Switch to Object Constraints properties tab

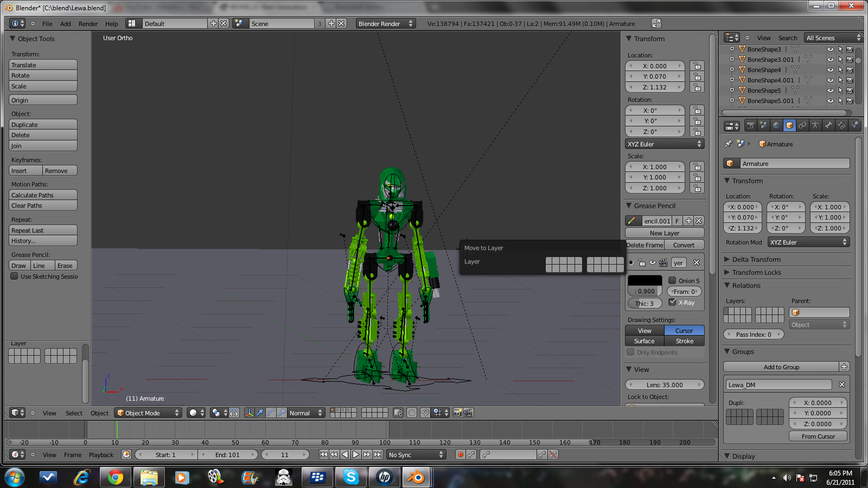click(802, 126)
